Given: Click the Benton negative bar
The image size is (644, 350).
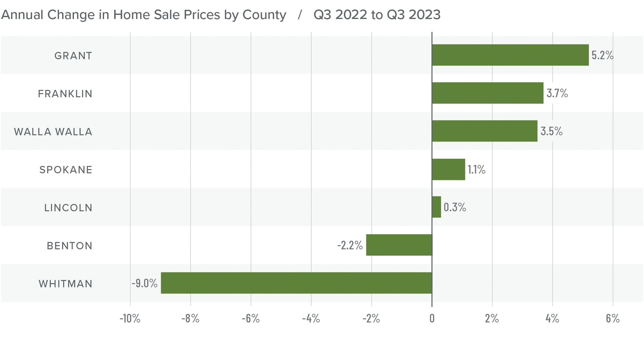Looking at the screenshot, I should (399, 245).
